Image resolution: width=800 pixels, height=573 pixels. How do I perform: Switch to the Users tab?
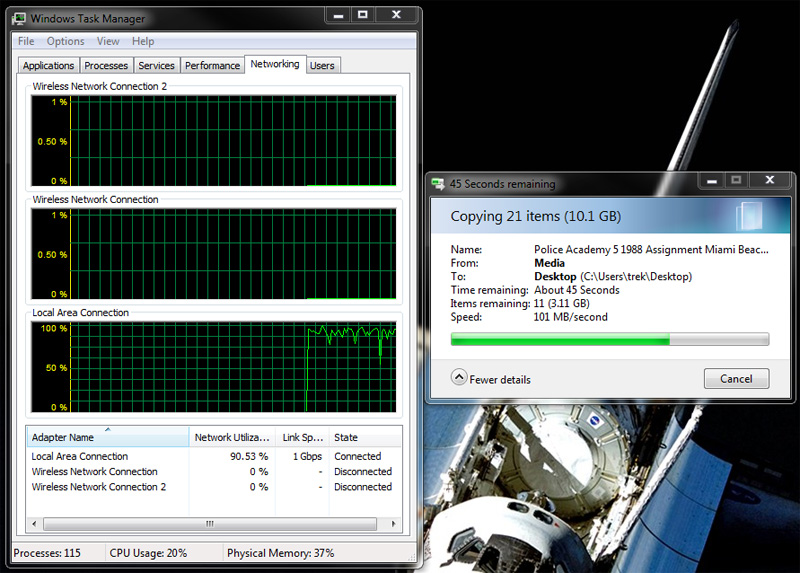[x=322, y=66]
